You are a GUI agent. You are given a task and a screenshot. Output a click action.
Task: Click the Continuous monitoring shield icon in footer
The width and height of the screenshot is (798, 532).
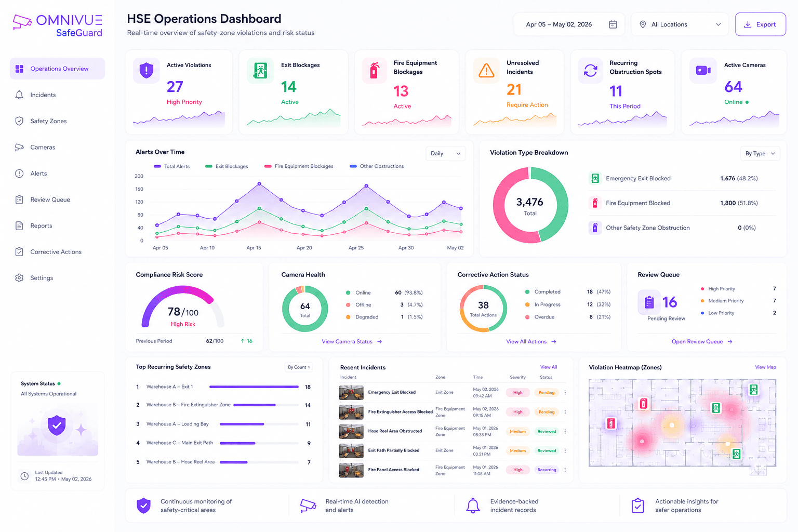pyautogui.click(x=143, y=506)
